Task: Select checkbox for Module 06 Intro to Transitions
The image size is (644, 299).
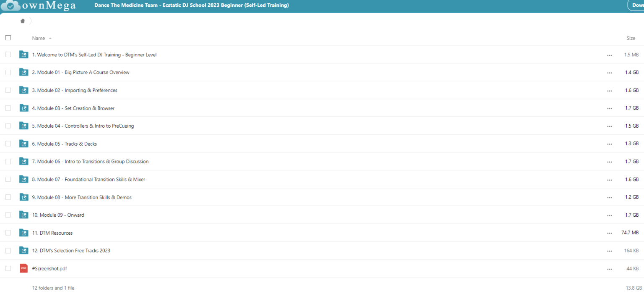Action: (x=8, y=161)
